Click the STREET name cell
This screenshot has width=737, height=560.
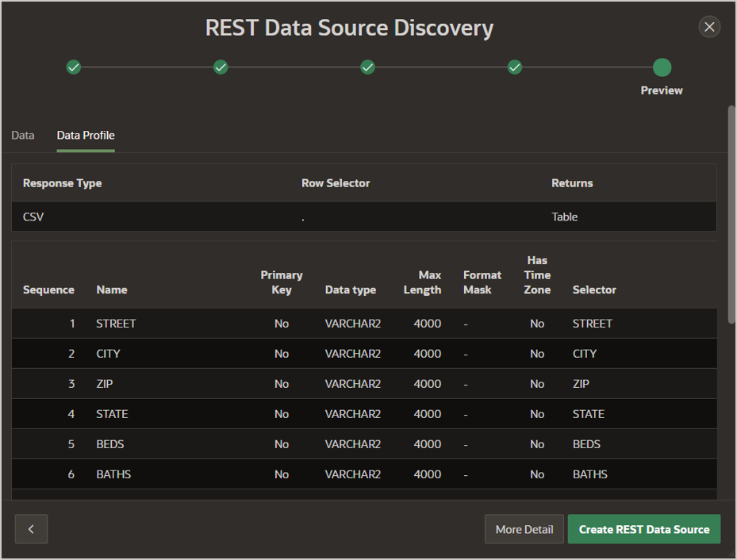coord(116,324)
